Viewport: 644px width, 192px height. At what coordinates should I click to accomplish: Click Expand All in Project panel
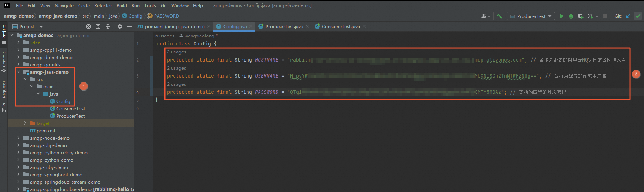tap(98, 26)
